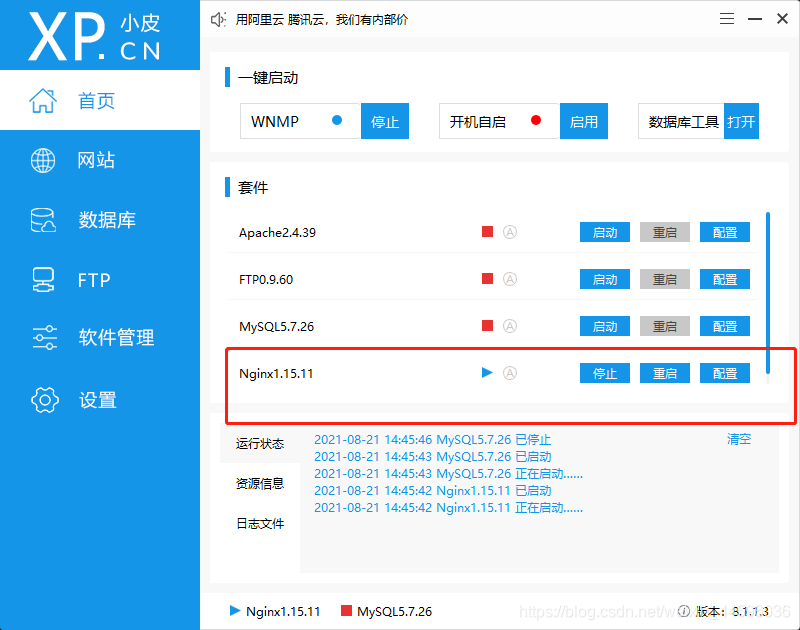Stop Nginx1.15.11 with 停止

605,373
